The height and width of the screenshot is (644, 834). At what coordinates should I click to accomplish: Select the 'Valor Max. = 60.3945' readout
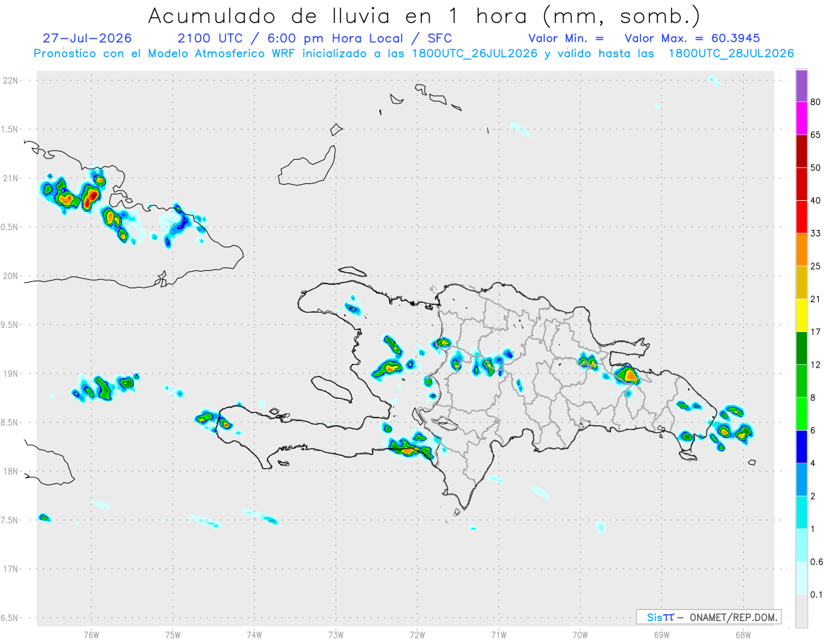(692, 38)
